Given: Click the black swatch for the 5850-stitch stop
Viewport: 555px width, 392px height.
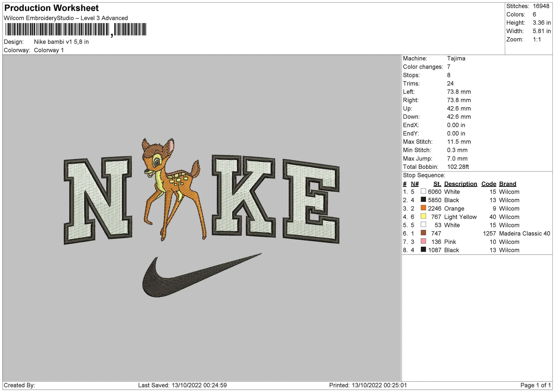Looking at the screenshot, I should [423, 200].
